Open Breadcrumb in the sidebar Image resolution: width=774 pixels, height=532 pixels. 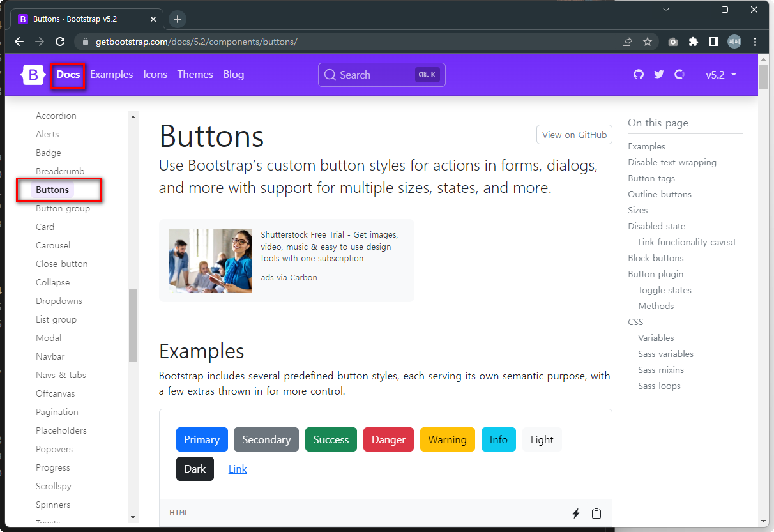point(60,171)
